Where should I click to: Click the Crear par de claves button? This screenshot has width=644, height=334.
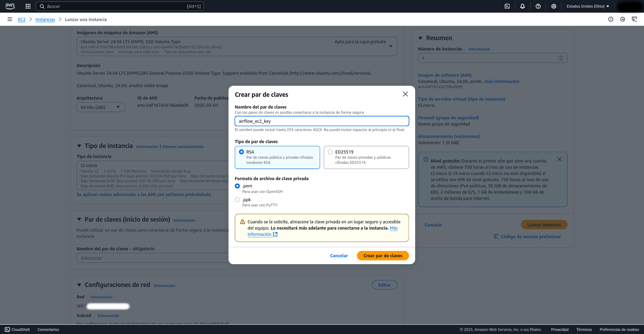(383, 256)
